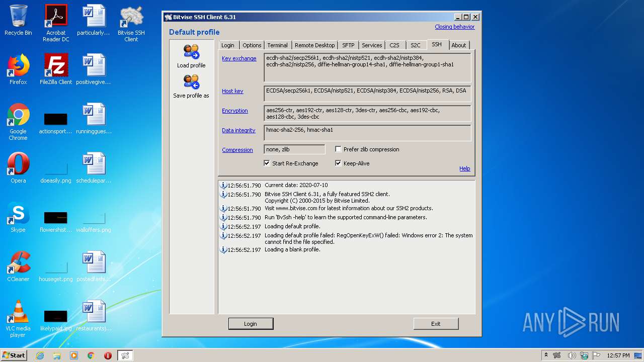Image resolution: width=644 pixels, height=362 pixels.
Task: Launch VLC media player shortcut
Action: coord(18,318)
